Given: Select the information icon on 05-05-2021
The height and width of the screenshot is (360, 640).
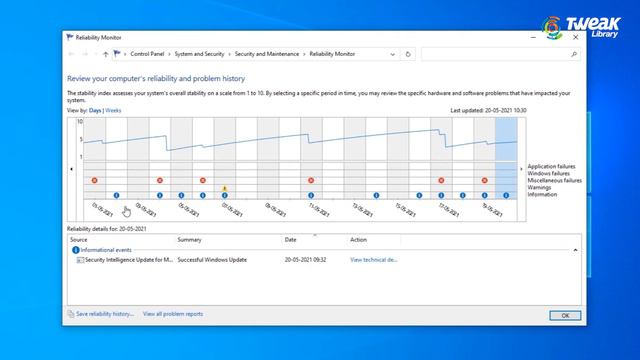Looking at the screenshot, I should tap(181, 196).
